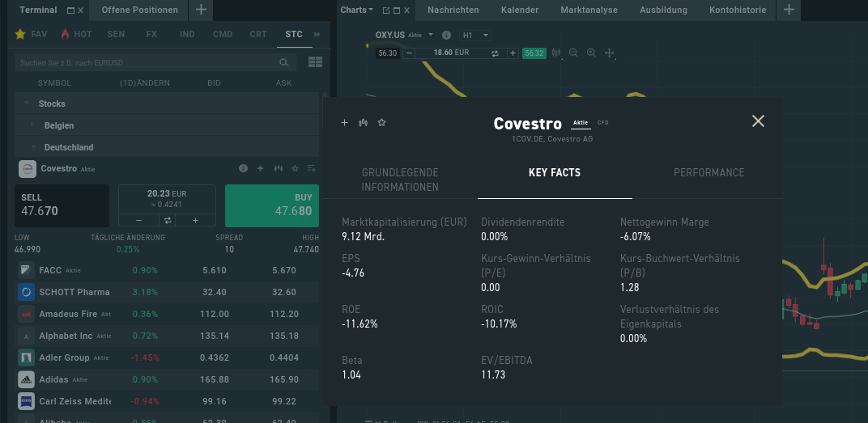Swap the volume currency in chart order bar
The image size is (868, 423).
495,53
